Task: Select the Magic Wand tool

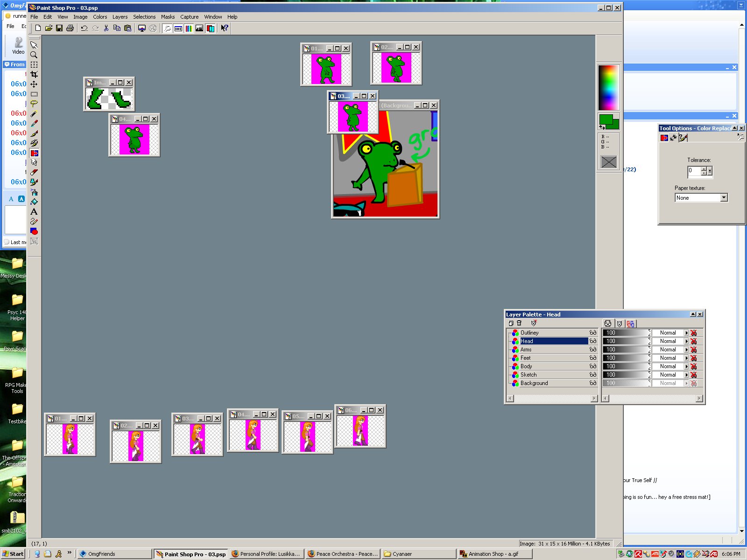Action: pos(34,113)
